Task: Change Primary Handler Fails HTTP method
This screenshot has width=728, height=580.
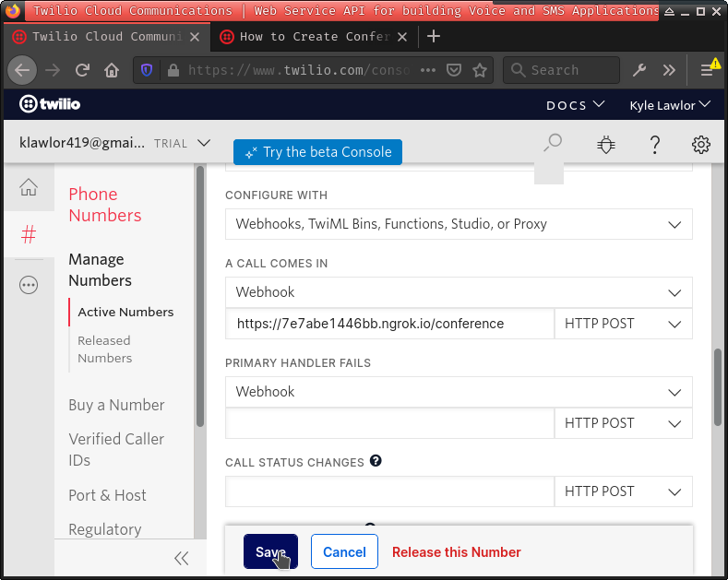Action: (x=623, y=423)
